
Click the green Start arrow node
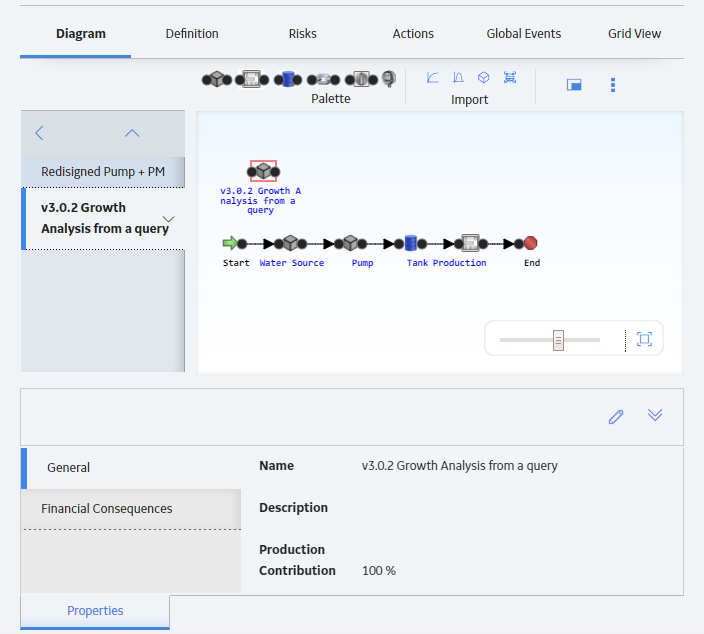coord(230,243)
